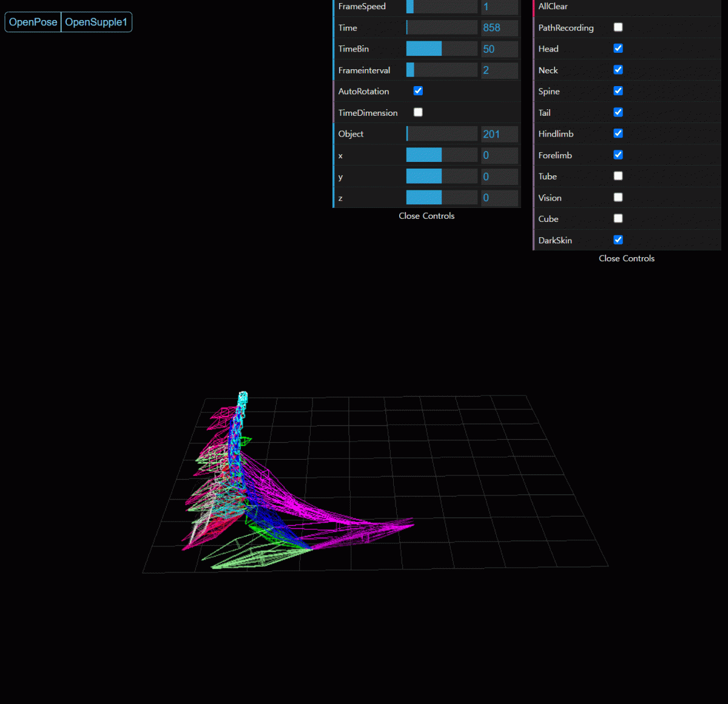Uncheck the Tail checkbox
The image size is (728, 704).
click(x=618, y=112)
